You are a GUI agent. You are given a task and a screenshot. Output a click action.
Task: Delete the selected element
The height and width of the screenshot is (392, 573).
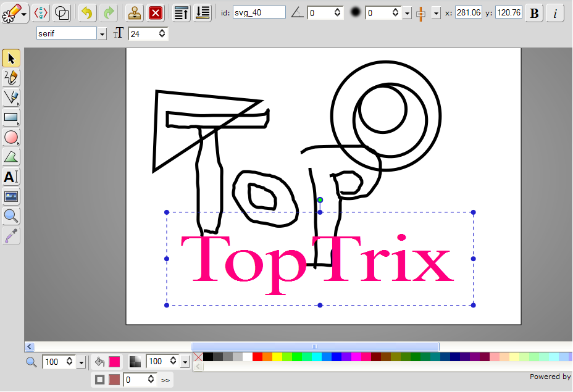(156, 12)
